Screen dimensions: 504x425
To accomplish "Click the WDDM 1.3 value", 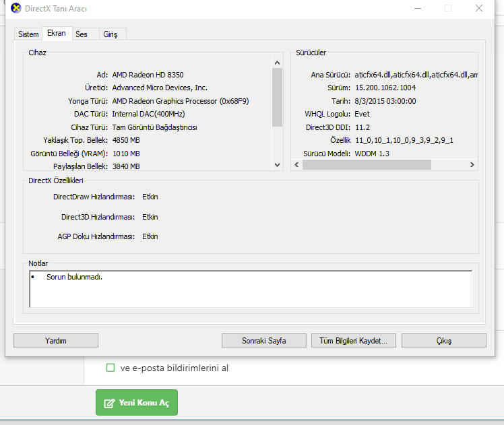I will point(372,154).
